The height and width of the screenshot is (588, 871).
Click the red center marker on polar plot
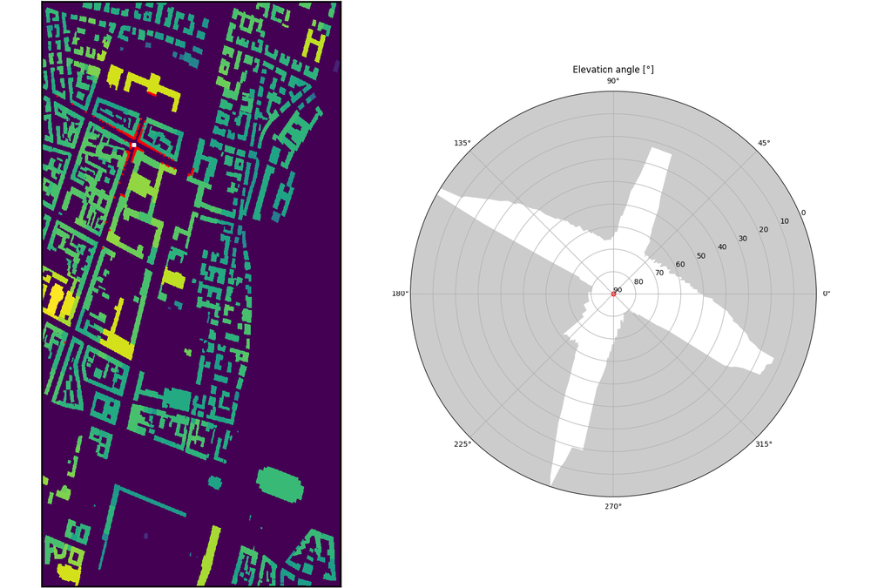613,294
